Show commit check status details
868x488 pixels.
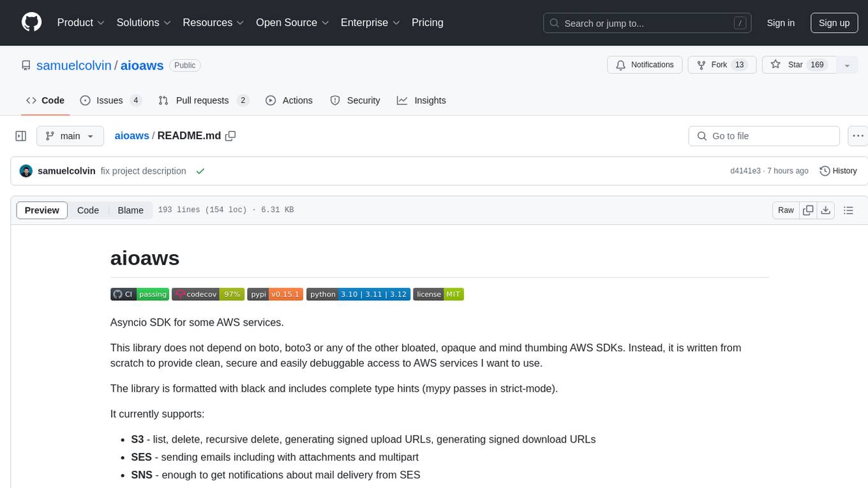click(200, 171)
